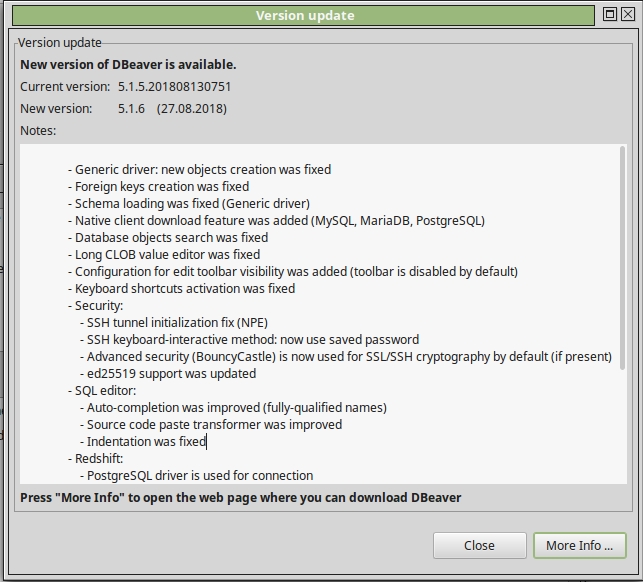
Task: Click the 'Redshift:' section heading
Action: (x=95, y=459)
